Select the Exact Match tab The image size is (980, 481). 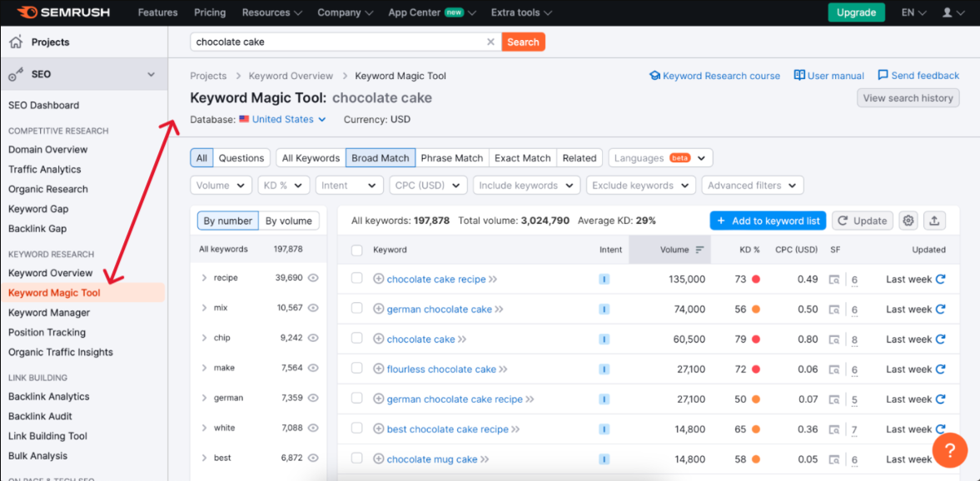point(523,158)
